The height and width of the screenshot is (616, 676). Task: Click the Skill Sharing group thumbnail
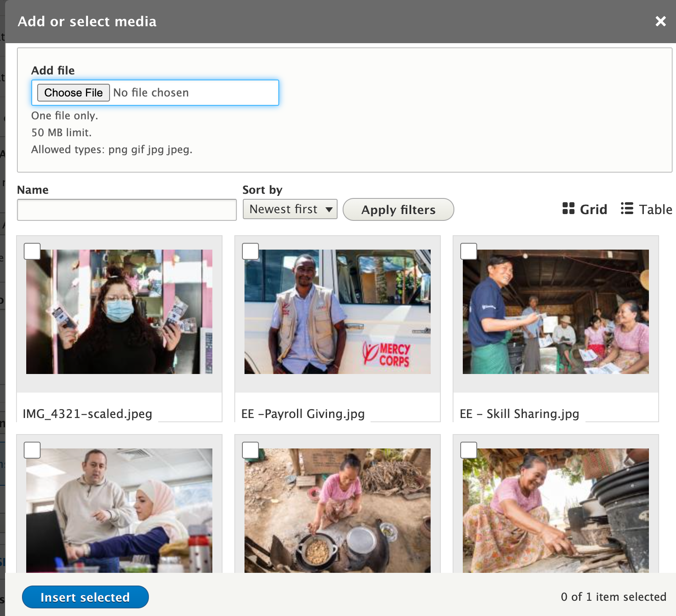(556, 312)
